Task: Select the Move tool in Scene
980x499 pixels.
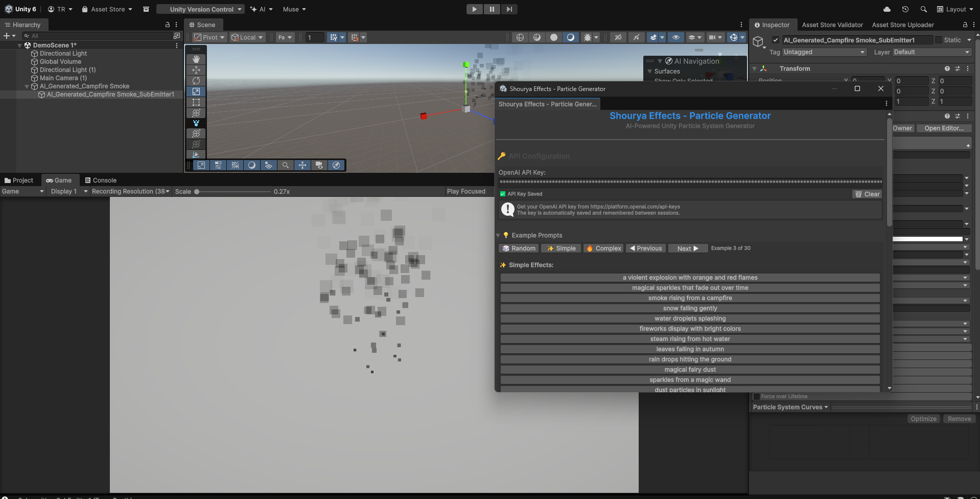Action: (196, 70)
